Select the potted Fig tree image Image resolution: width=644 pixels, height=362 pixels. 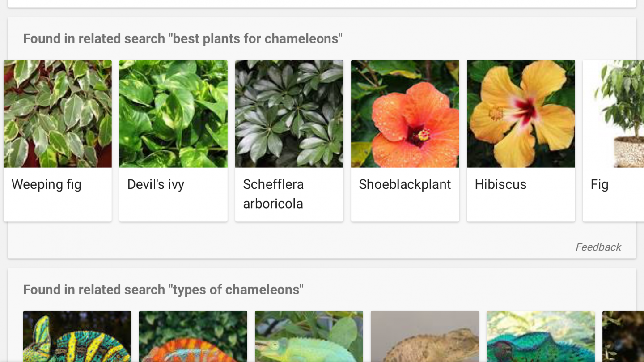coord(617,114)
